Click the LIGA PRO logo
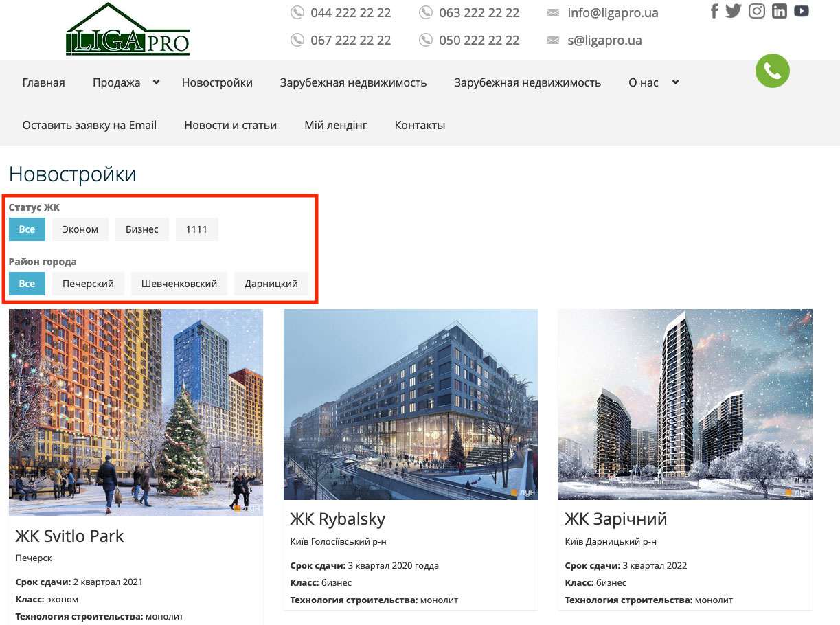The width and height of the screenshot is (840, 625). click(128, 31)
